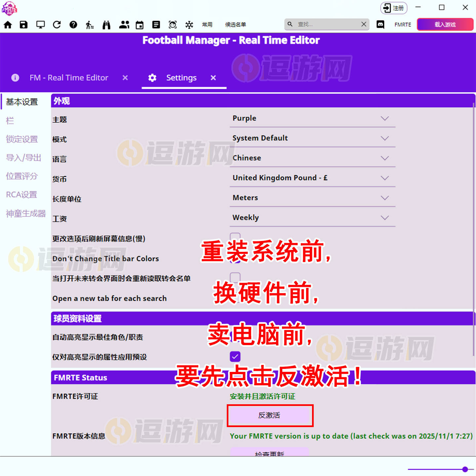Clear the search field with X
Image resolution: width=476 pixels, height=476 pixels.
364,24
